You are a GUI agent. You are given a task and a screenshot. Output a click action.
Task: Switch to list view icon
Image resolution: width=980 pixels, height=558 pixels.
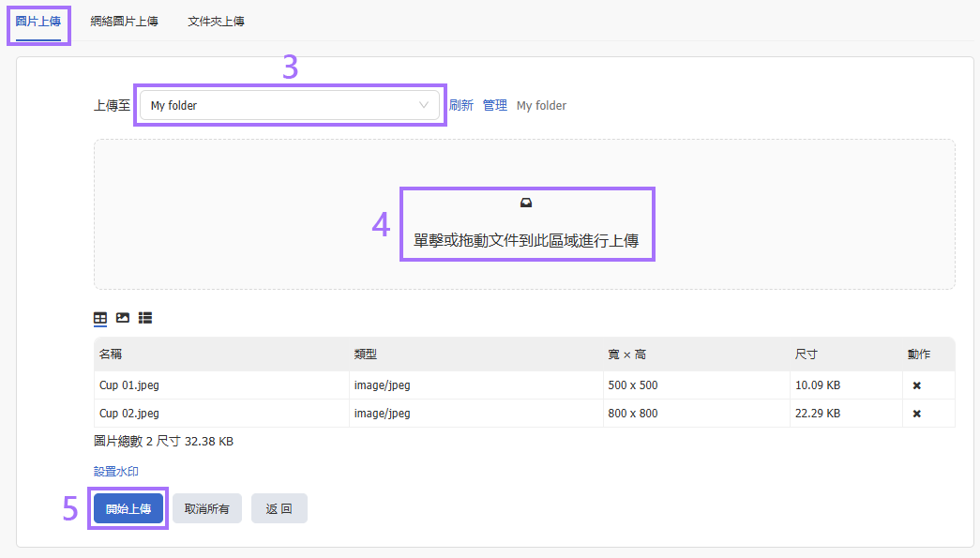point(145,318)
